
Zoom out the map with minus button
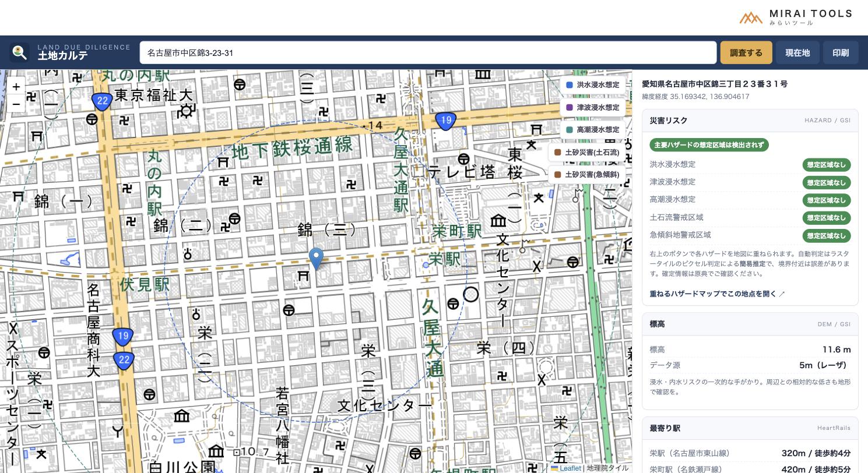(x=16, y=104)
